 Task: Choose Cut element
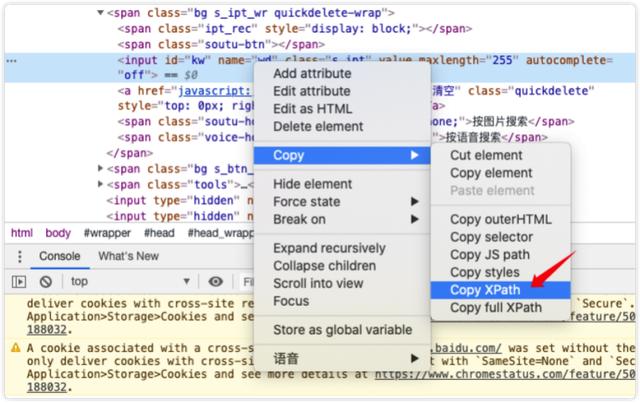(486, 155)
